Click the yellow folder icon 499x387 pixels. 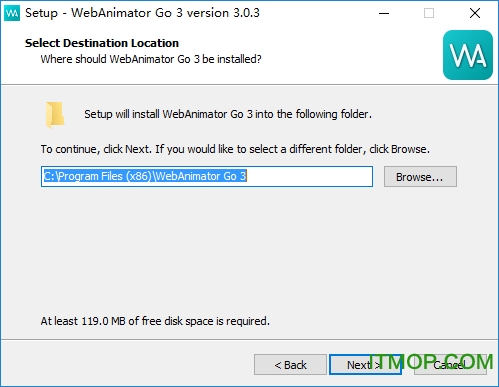pos(55,115)
